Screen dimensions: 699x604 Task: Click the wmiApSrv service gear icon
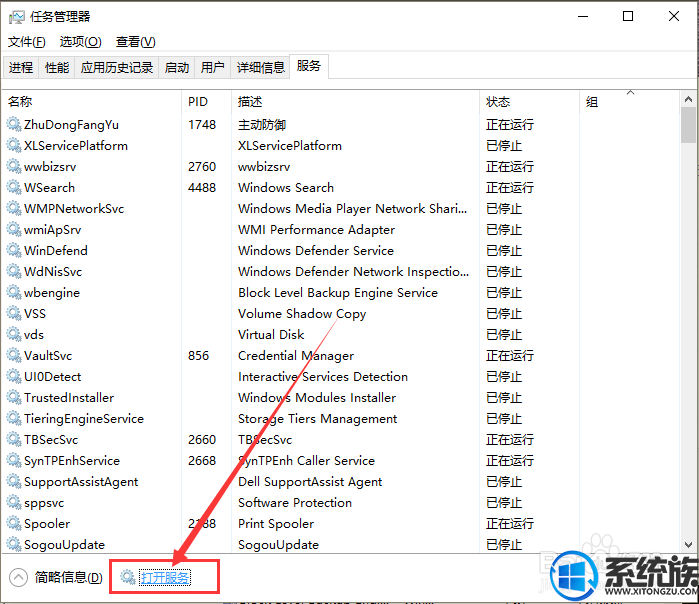(14, 229)
